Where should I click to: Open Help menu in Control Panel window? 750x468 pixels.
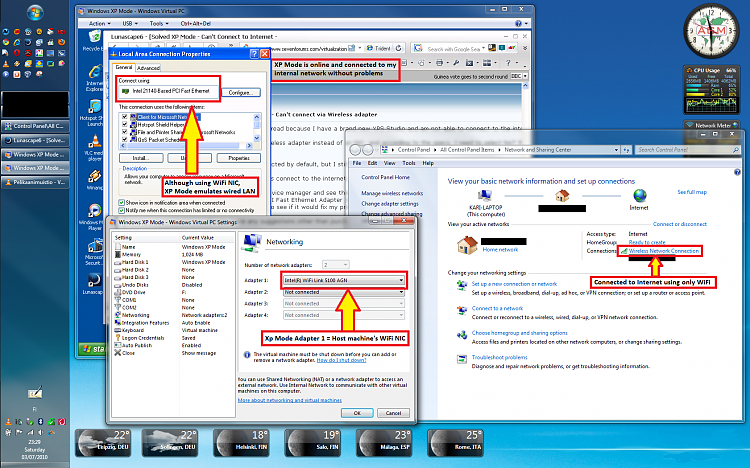pyautogui.click(x=428, y=163)
